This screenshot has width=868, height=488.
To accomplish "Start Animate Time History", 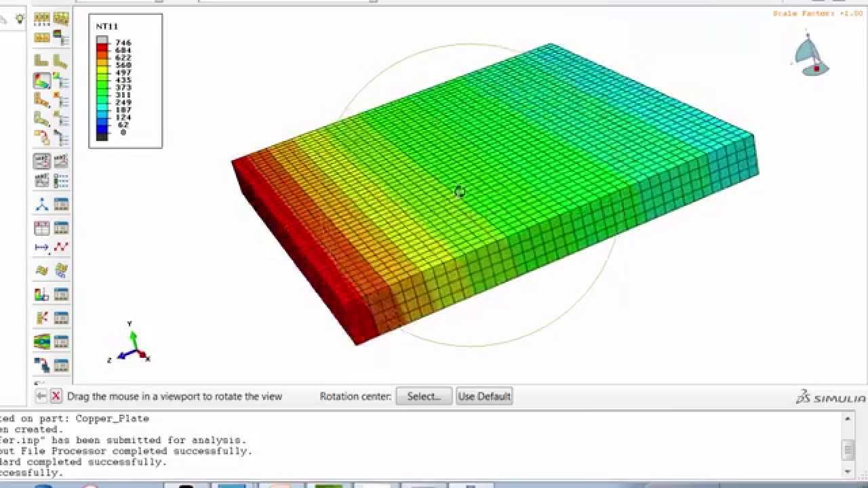I will pos(60,161).
